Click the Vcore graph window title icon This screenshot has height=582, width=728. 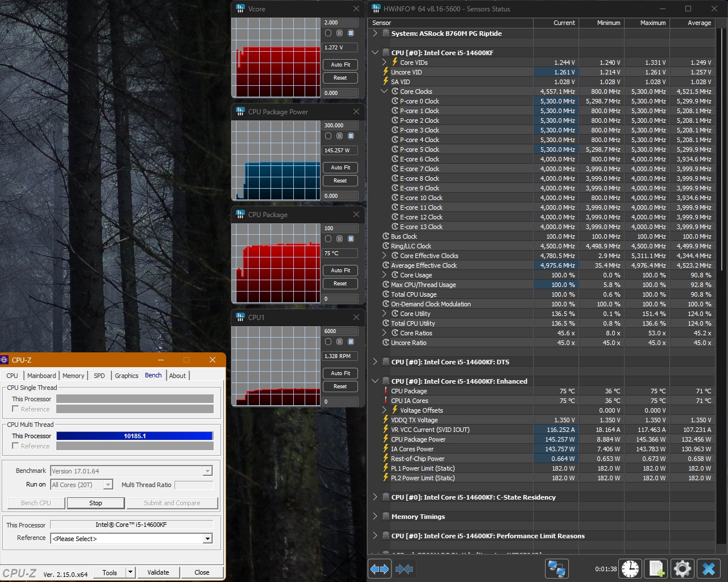240,9
